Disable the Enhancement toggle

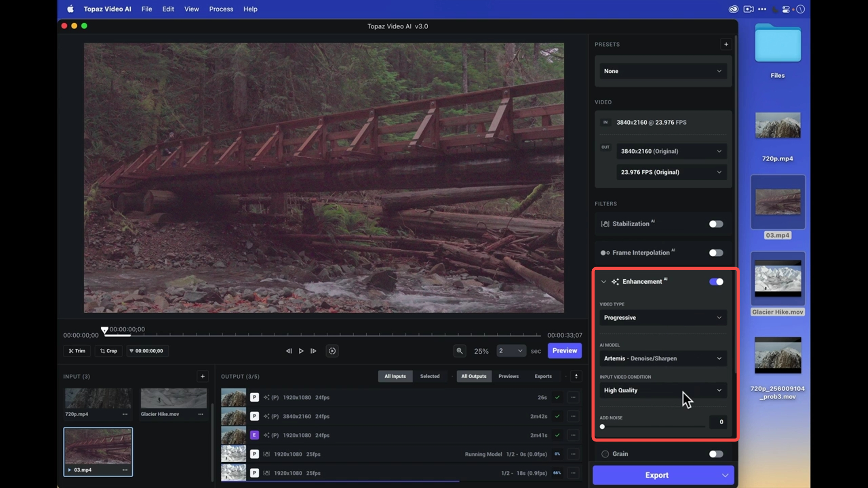(716, 282)
